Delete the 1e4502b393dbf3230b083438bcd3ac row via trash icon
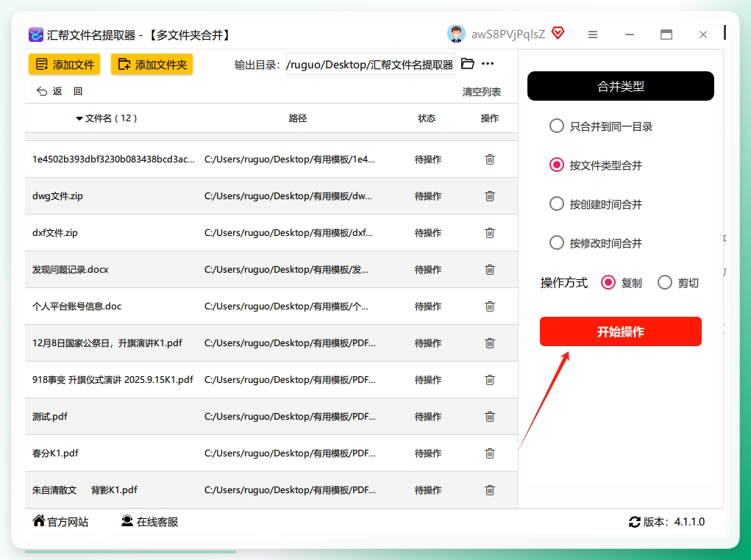Viewport: 751px width, 560px height. 489,159
